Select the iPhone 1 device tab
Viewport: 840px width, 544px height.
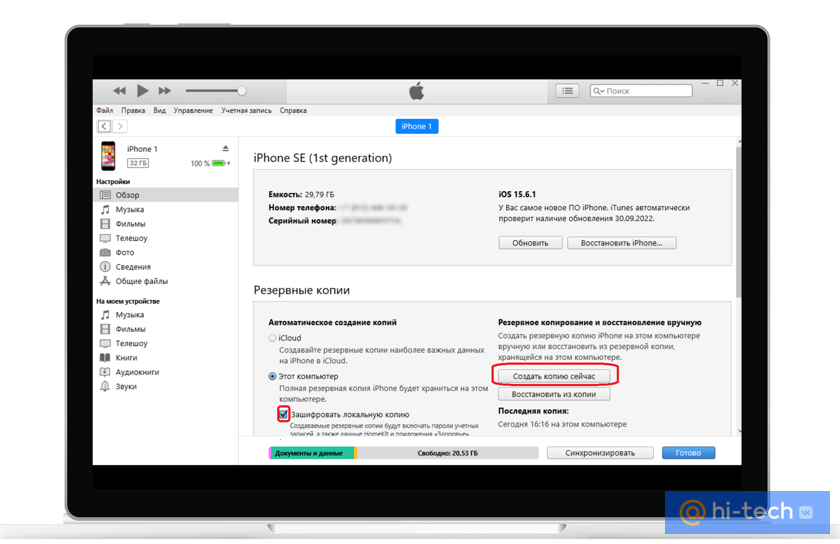coord(417,126)
